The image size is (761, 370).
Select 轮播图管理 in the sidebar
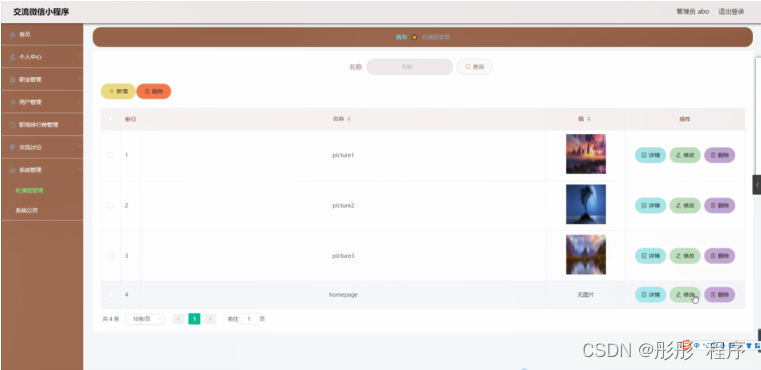30,190
